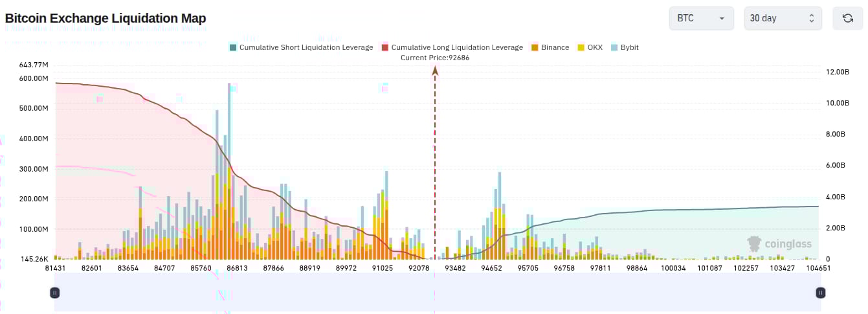Hide the OKX series via legend
This screenshot has height=314, width=868.
594,47
